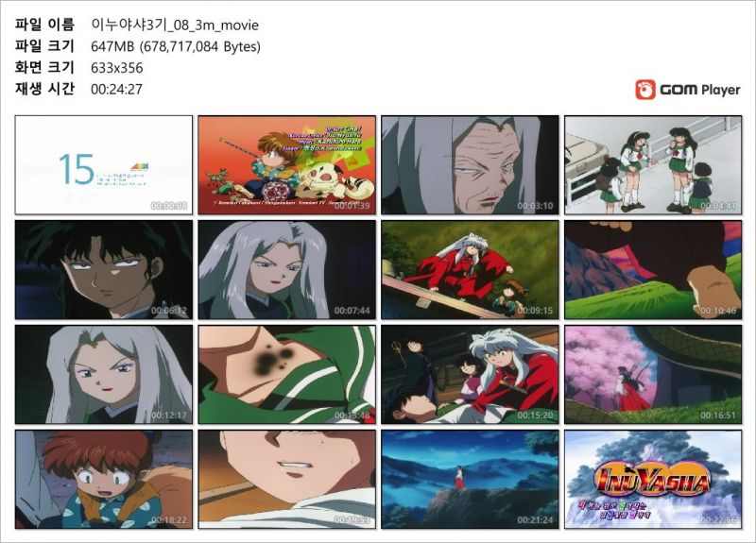Select the startled child thumbnail at 00:18:22
The height and width of the screenshot is (543, 756).
(104, 480)
